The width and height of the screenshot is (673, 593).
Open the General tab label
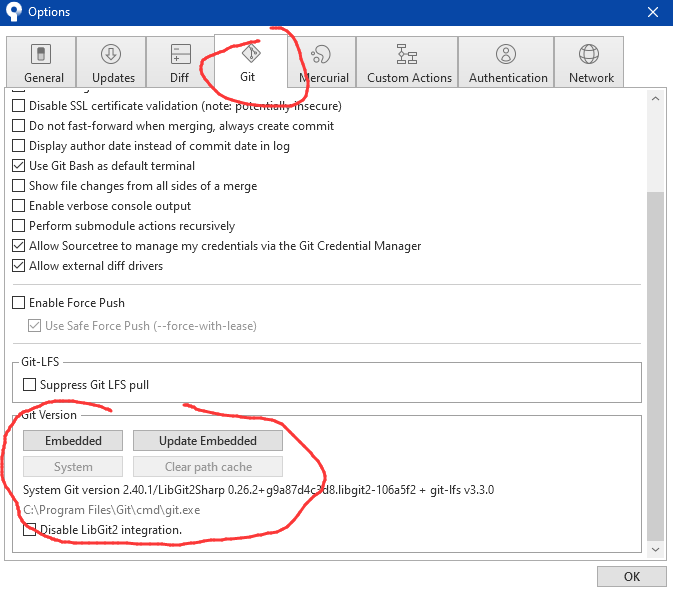coord(44,78)
